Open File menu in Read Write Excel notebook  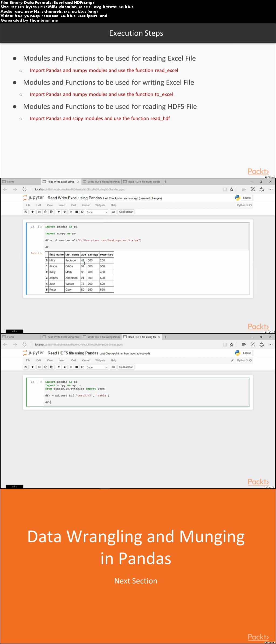(x=28, y=205)
